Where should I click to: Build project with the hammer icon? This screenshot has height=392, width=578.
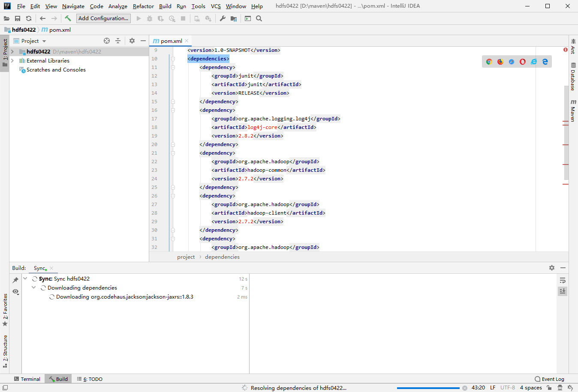pos(68,18)
